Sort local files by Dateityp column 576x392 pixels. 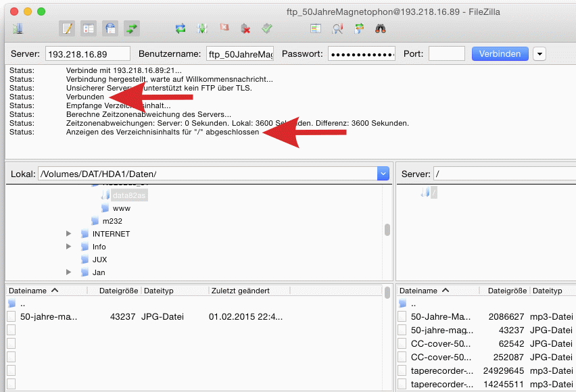click(x=175, y=291)
